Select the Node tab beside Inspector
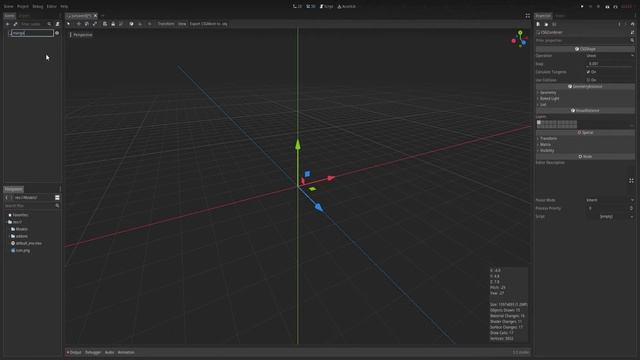The height and width of the screenshot is (360, 640). (560, 16)
